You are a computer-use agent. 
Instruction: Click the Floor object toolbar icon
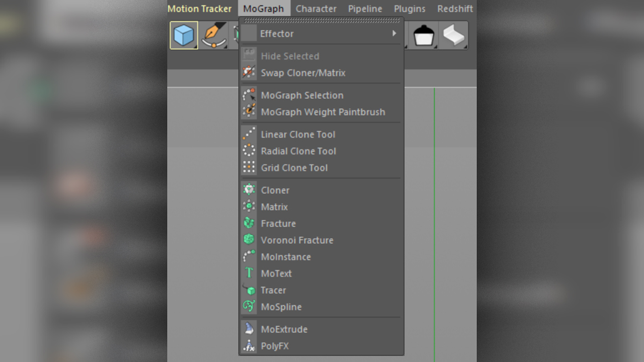[x=424, y=35]
